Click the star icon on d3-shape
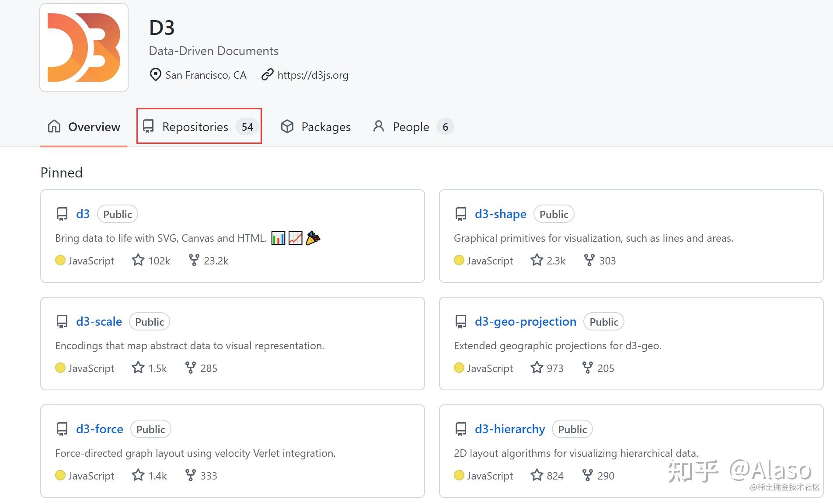This screenshot has height=504, width=833. [x=537, y=260]
